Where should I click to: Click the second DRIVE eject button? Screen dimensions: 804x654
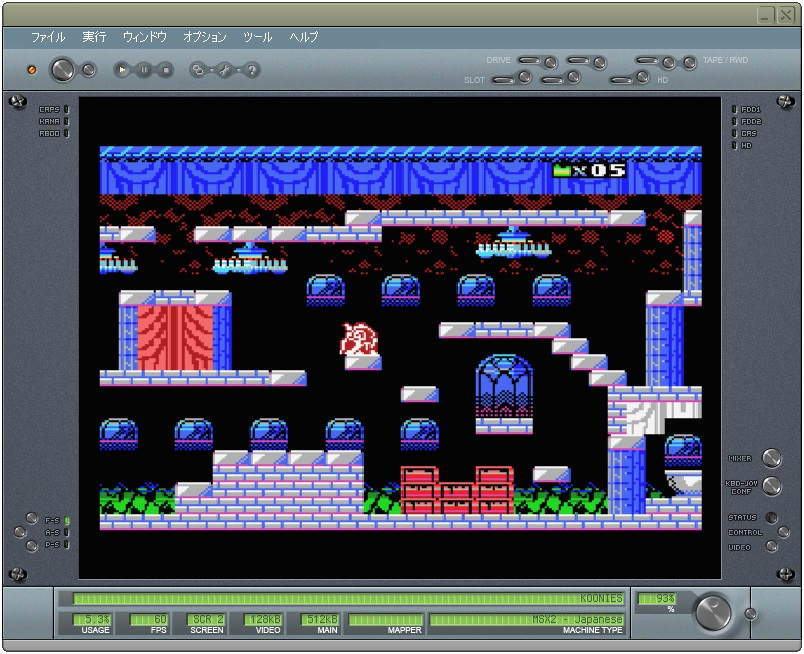pyautogui.click(x=600, y=63)
